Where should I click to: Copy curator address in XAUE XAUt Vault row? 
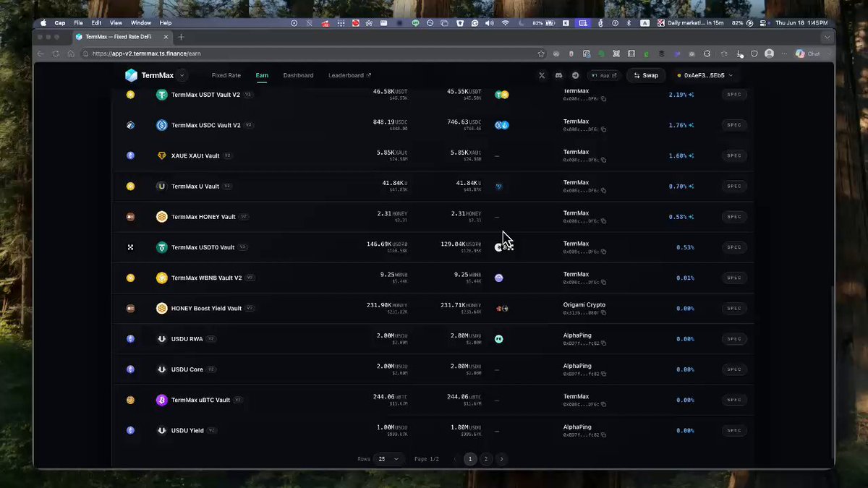[x=603, y=160]
